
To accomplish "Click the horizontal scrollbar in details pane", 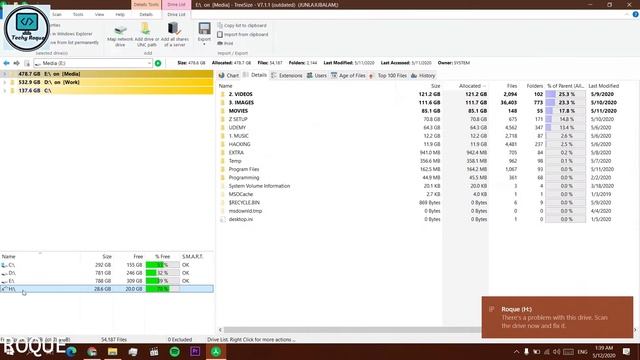I will [353, 330].
